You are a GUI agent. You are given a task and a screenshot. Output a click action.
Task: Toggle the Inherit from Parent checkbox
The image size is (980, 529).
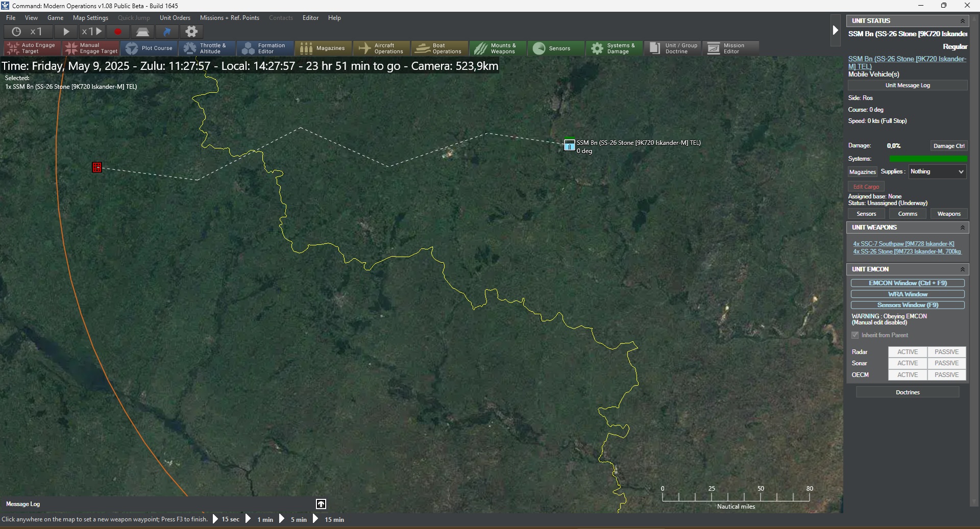pyautogui.click(x=855, y=335)
